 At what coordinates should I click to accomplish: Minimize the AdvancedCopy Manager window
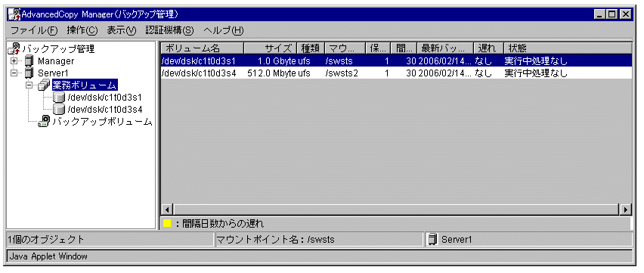click(x=600, y=14)
